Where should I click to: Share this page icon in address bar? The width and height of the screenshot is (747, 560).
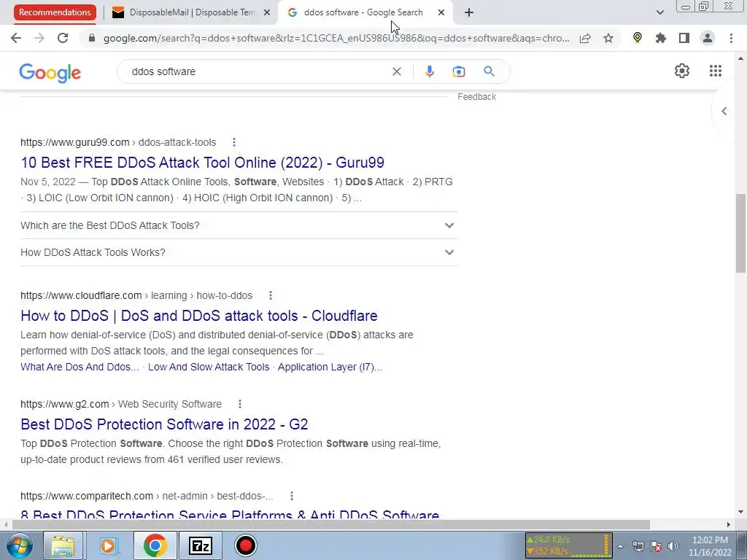click(585, 38)
